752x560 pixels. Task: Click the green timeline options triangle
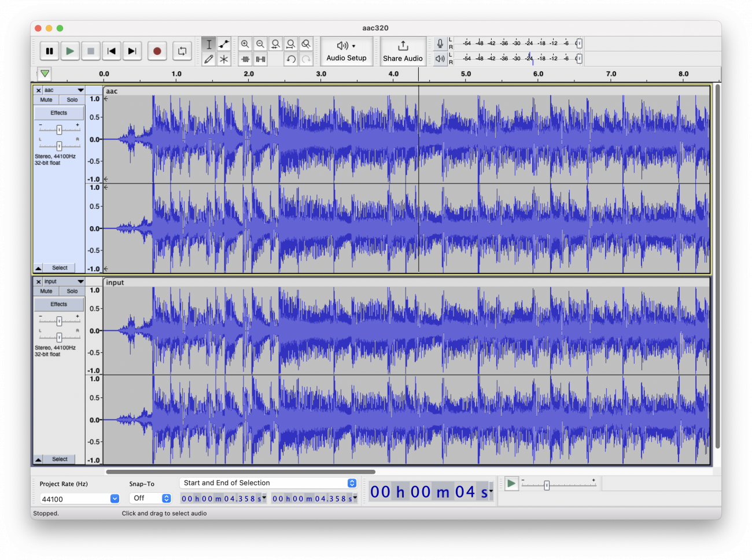click(45, 73)
